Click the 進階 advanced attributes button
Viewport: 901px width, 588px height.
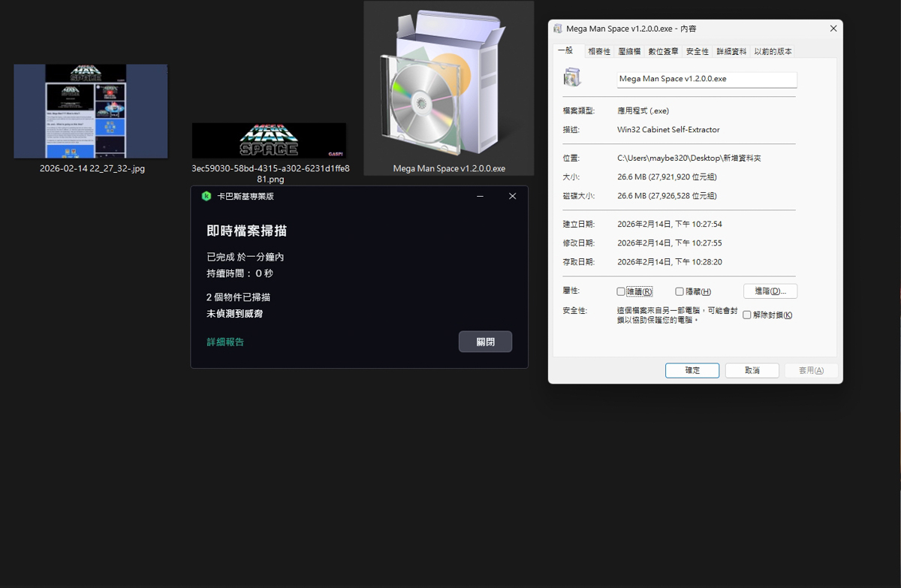(x=770, y=291)
